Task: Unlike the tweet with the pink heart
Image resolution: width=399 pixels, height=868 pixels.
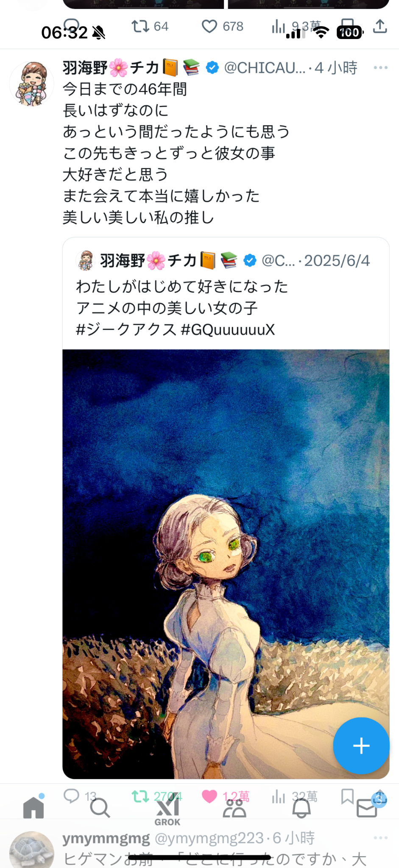Action: tap(209, 796)
